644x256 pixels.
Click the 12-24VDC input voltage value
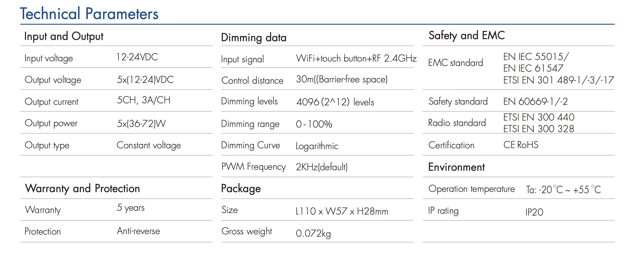[x=137, y=57]
